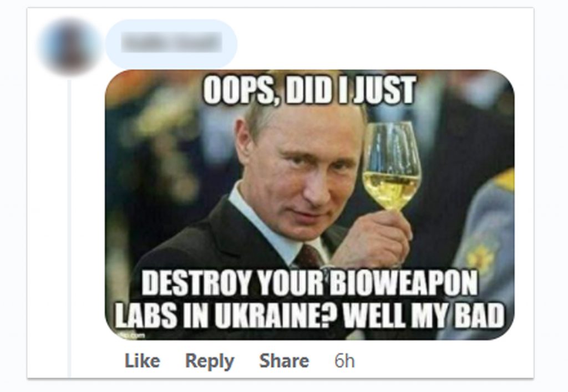This screenshot has width=568, height=392.
Task: Share the comment via Share link
Action: click(284, 361)
